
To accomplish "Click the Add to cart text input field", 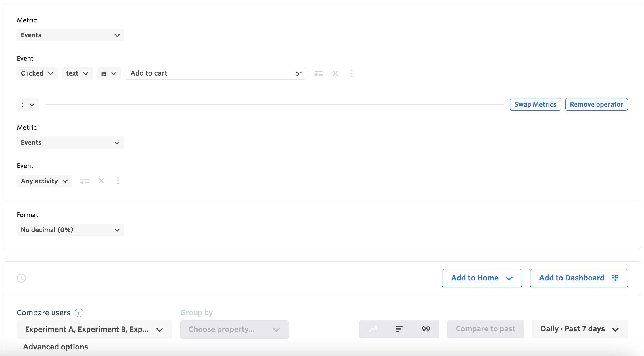I will point(208,73).
